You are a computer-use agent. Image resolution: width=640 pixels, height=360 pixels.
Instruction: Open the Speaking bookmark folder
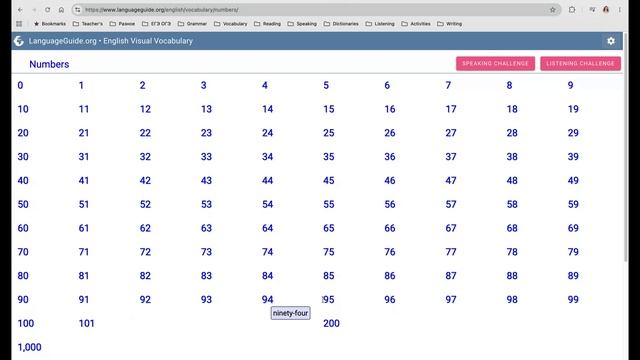click(302, 24)
